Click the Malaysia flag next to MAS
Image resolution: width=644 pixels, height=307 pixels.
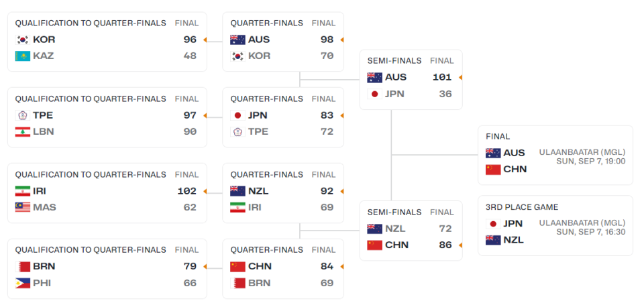coord(23,207)
